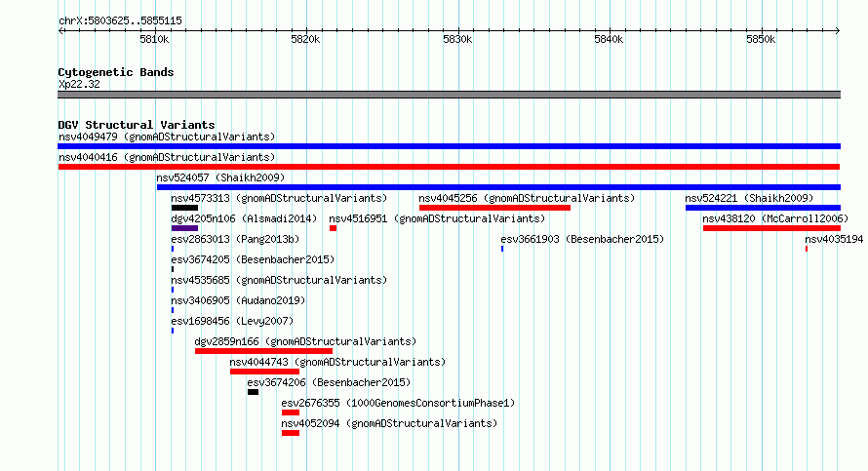Select the purple dgv4205n106 variant bar
This screenshot has width=868, height=471.
tap(184, 228)
